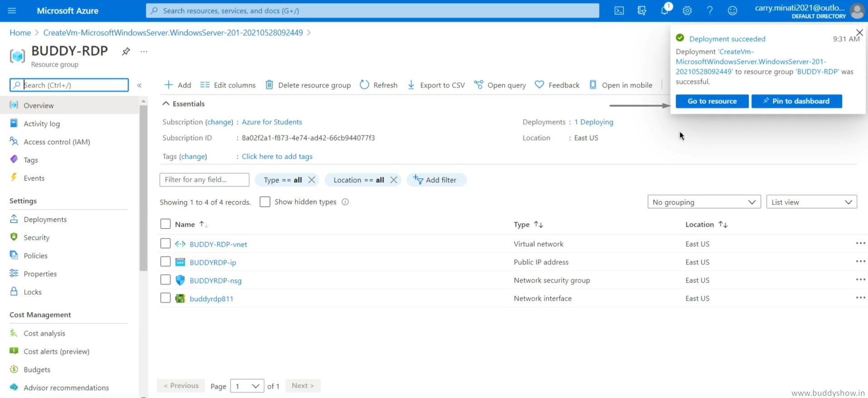The height and width of the screenshot is (398, 868).
Task: Click here to add tags link
Action: 277,156
